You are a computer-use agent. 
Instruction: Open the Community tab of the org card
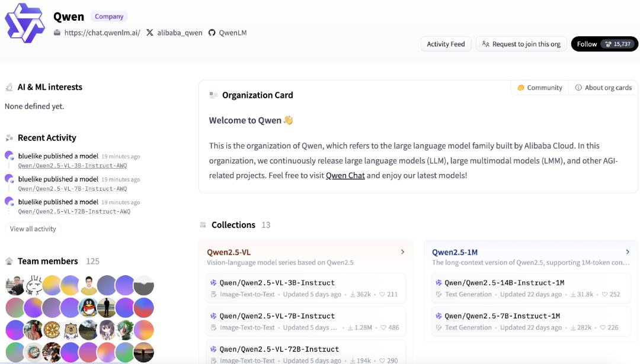[540, 88]
